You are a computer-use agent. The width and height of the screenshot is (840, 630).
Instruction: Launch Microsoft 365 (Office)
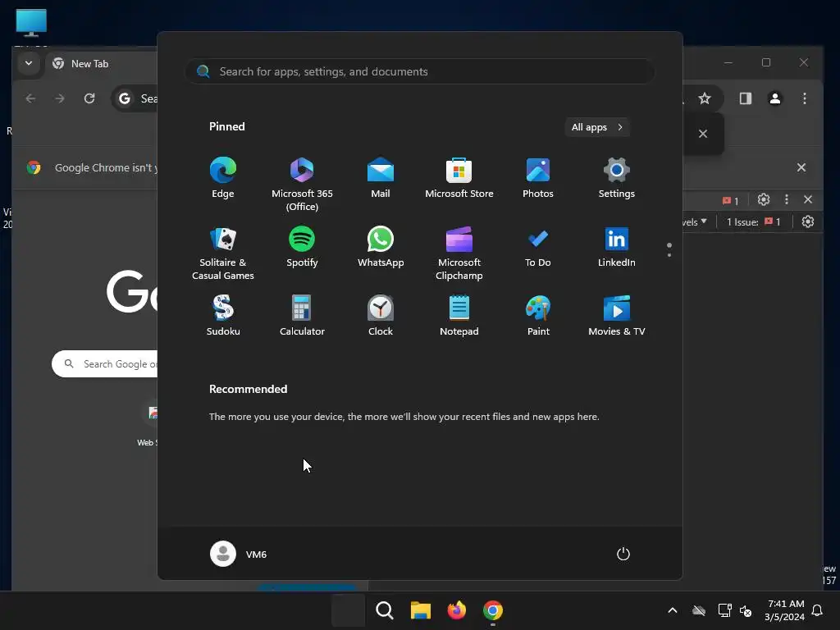[302, 185]
